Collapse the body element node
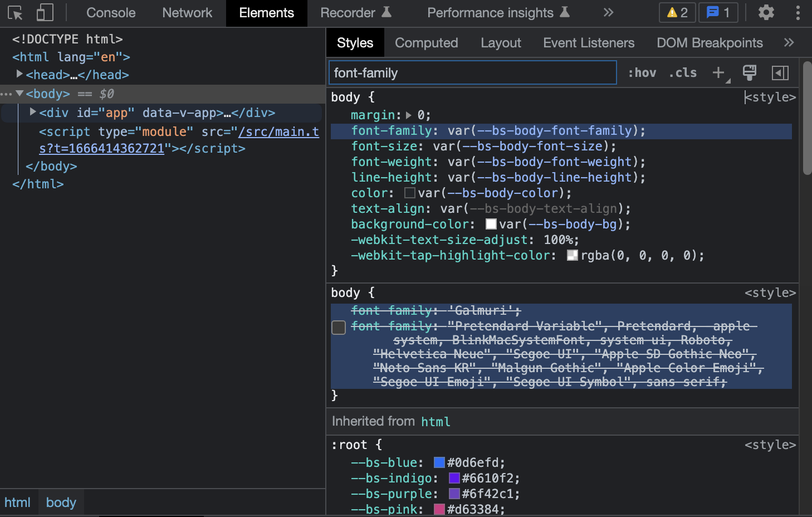The image size is (812, 517). click(19, 93)
